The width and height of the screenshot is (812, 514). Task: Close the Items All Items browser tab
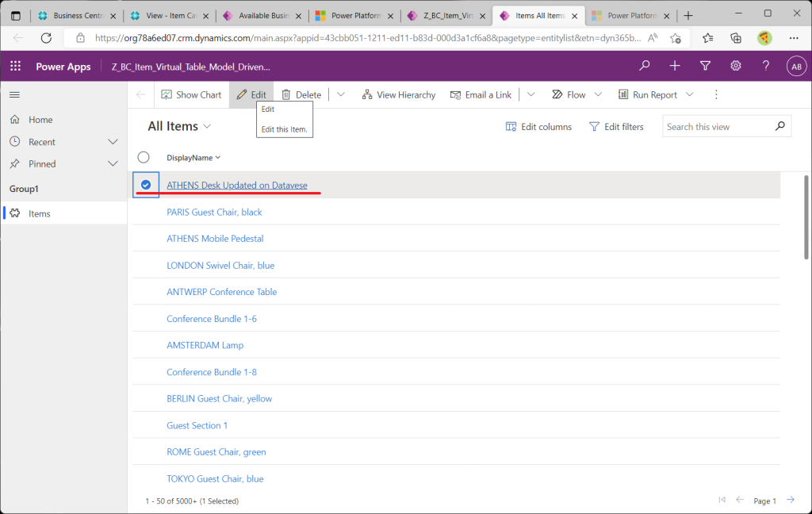pos(574,16)
